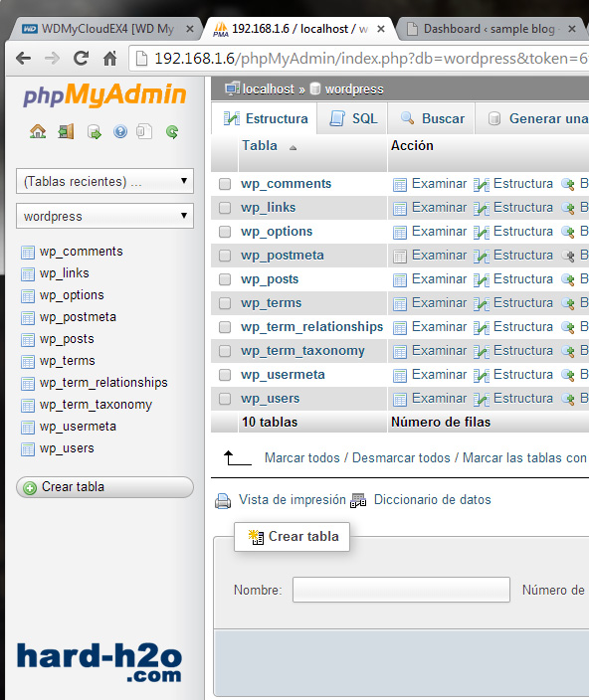Click wp_postmeta table icon in sidebar

(x=28, y=318)
